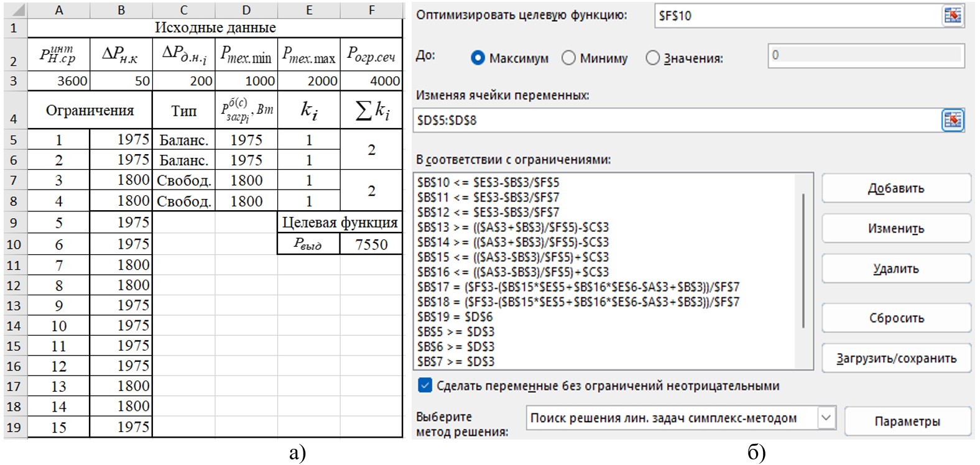Screen dimensions: 980x465
Task: Select constraint $B$19 = $D$6 in list
Action: coord(455,316)
